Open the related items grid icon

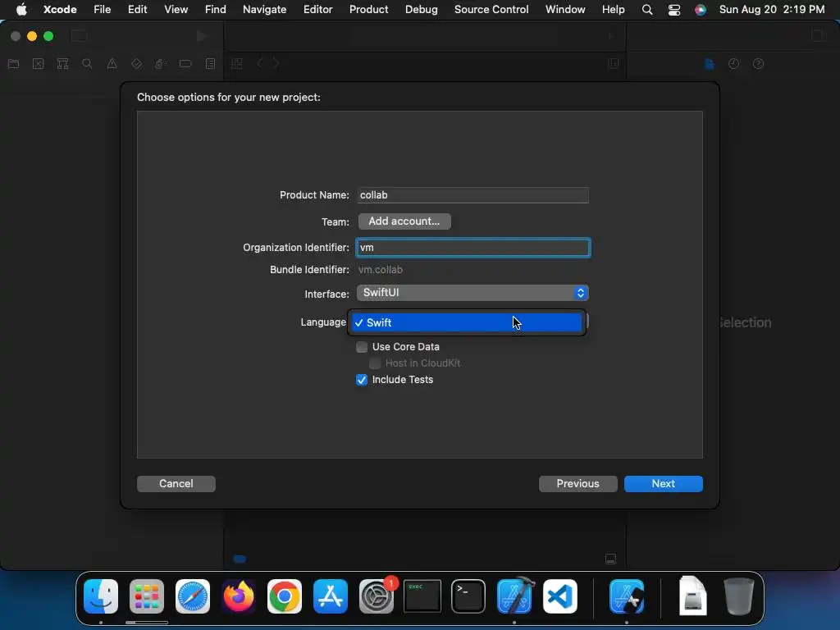coord(237,64)
